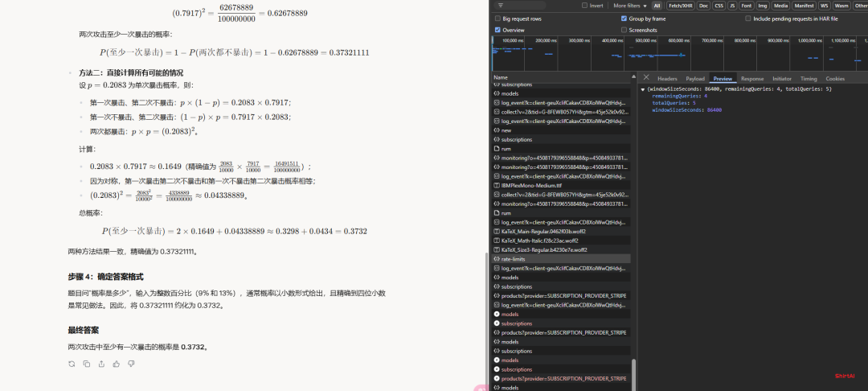This screenshot has height=391, width=868.
Task: Click the IBMPlexMono-Medium.ttf request
Action: [530, 185]
